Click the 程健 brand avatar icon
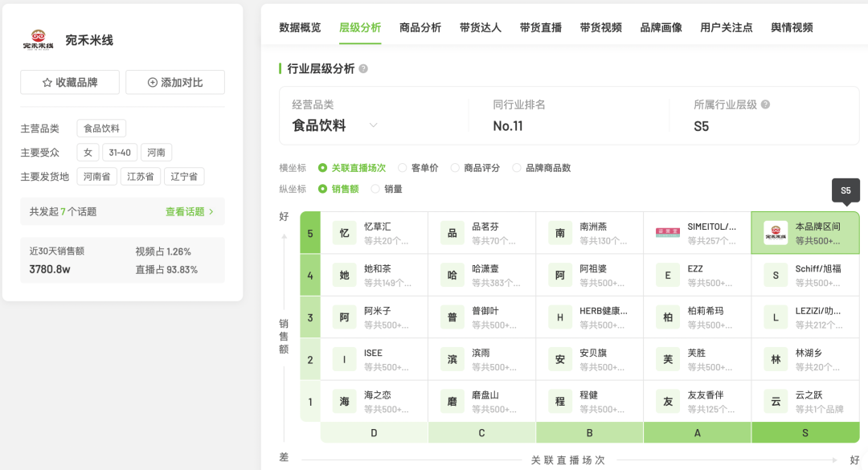This screenshot has width=868, height=470. (560, 402)
